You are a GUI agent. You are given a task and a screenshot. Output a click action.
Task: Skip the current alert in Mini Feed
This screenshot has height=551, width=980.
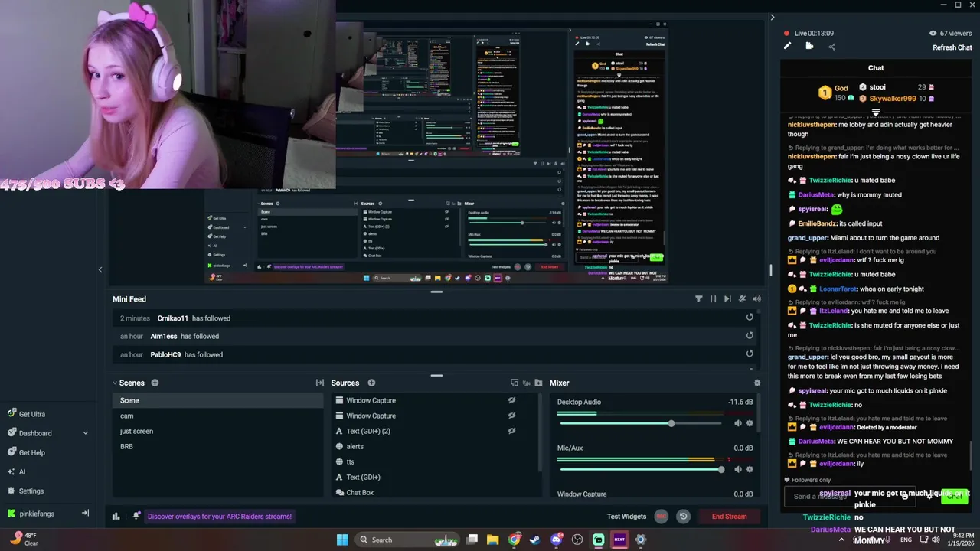tap(727, 299)
